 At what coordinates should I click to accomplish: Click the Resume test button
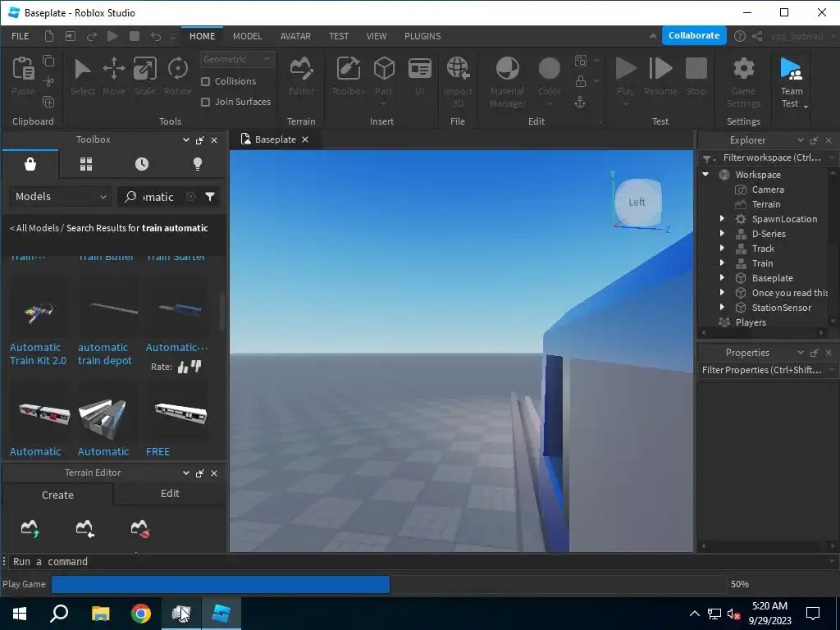click(x=660, y=75)
